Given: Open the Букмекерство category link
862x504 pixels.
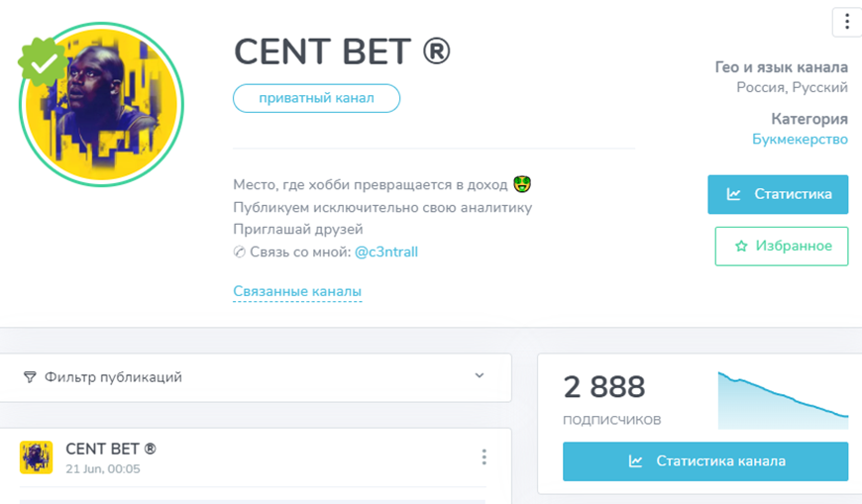Looking at the screenshot, I should click(800, 140).
